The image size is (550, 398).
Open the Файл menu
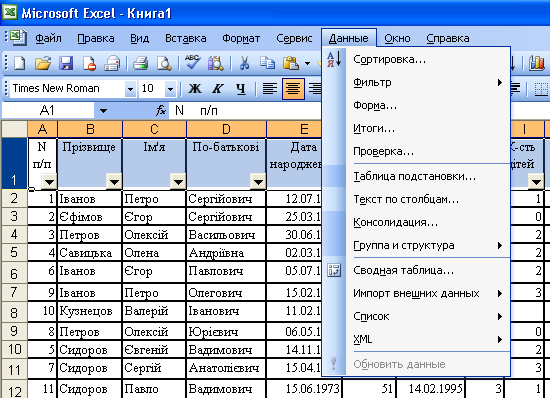point(48,38)
